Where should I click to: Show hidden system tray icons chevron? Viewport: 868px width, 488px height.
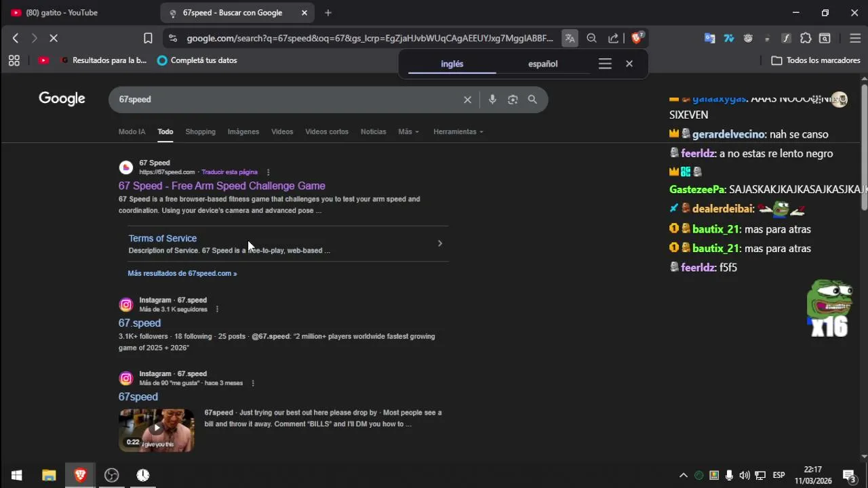(x=684, y=475)
